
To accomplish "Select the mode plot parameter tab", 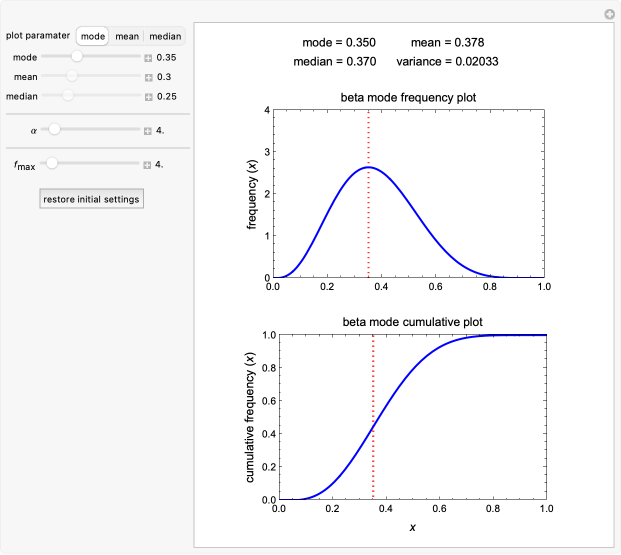I will [93, 36].
